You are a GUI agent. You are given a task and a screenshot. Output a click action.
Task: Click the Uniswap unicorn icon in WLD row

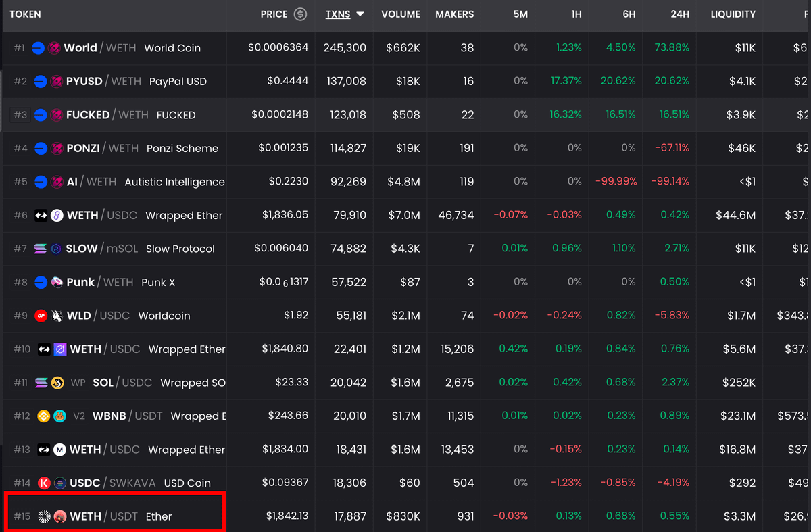[57, 316]
